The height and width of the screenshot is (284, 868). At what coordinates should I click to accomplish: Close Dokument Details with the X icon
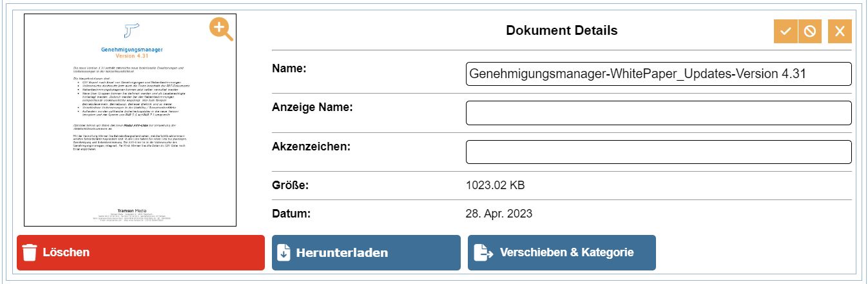point(839,31)
